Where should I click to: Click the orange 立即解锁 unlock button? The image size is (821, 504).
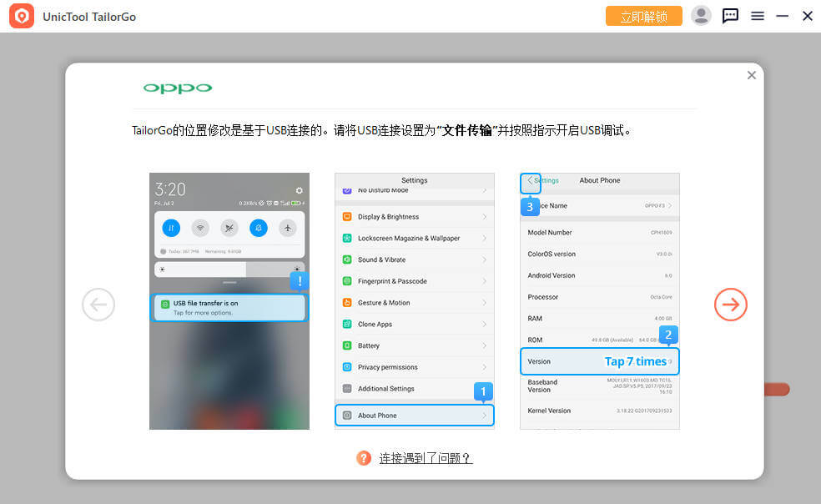point(643,16)
